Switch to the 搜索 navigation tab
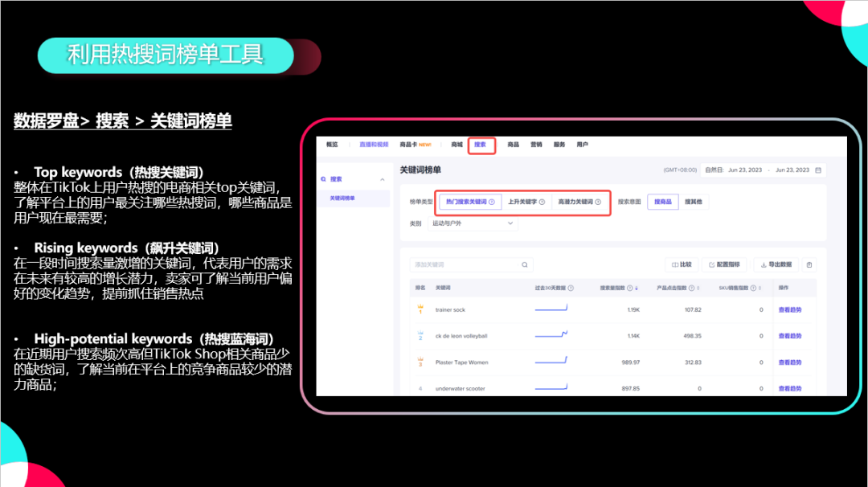This screenshot has height=487, width=868. 481,145
